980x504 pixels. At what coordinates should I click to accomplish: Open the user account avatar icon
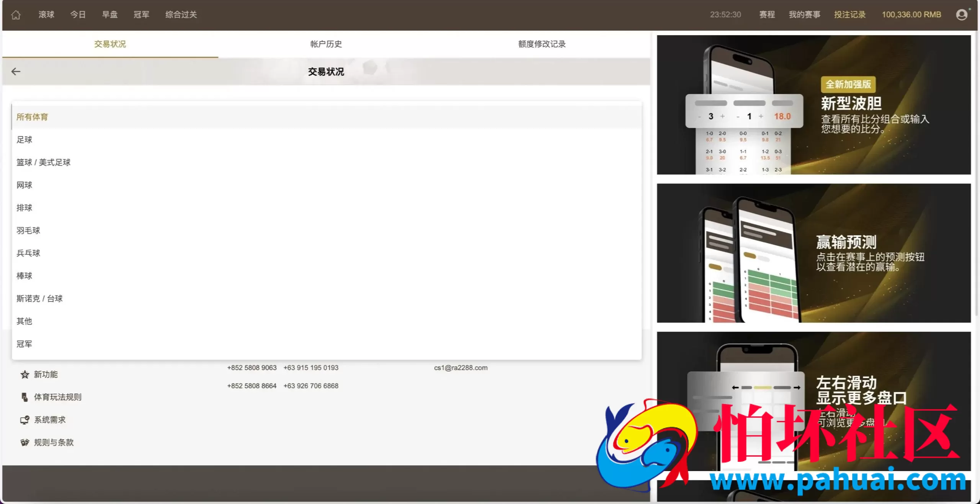coord(961,15)
